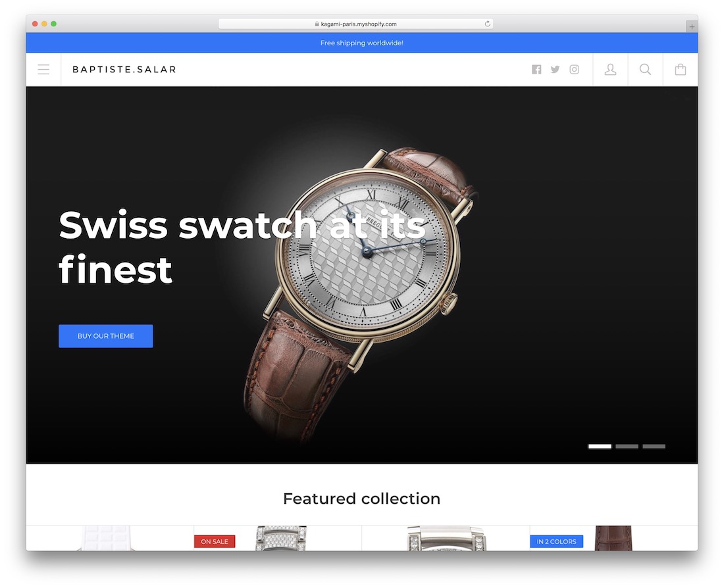The image size is (724, 588).
Task: Open the Instagram social icon
Action: (575, 70)
